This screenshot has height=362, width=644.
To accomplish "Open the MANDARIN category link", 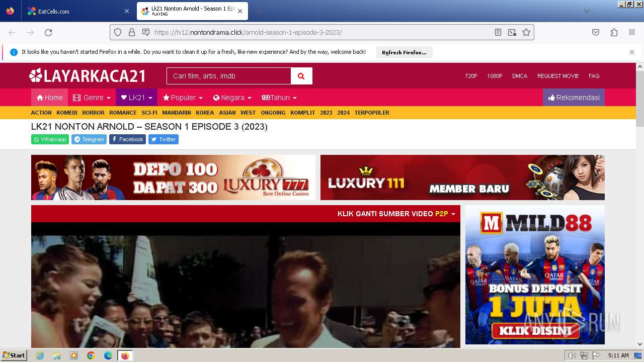I will [x=177, y=113].
